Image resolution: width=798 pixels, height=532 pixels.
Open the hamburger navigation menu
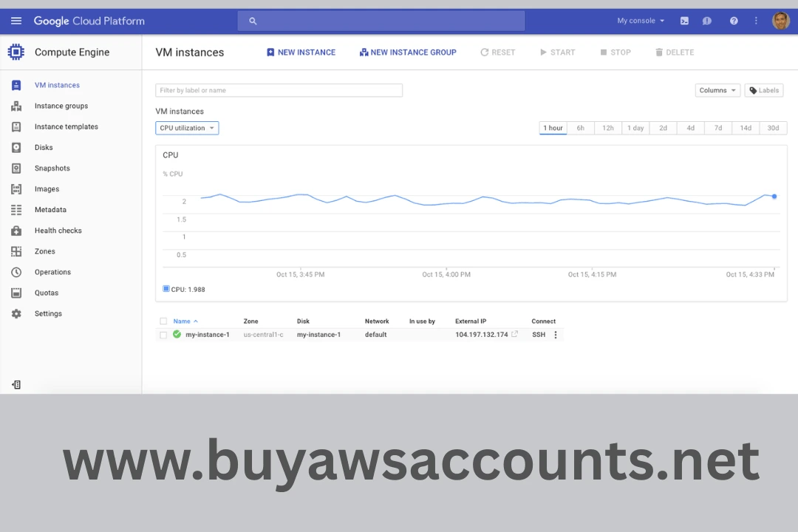pos(16,21)
